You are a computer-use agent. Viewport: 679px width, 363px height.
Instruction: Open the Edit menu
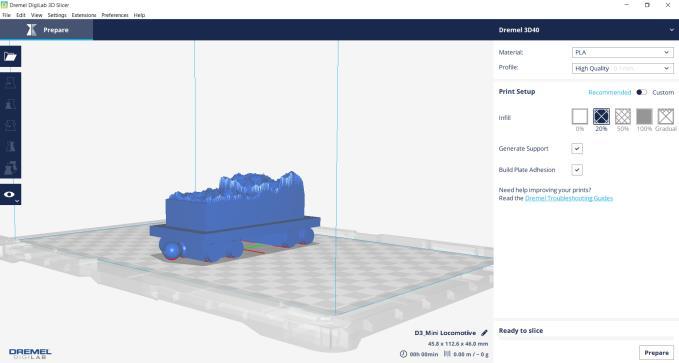click(x=21, y=15)
